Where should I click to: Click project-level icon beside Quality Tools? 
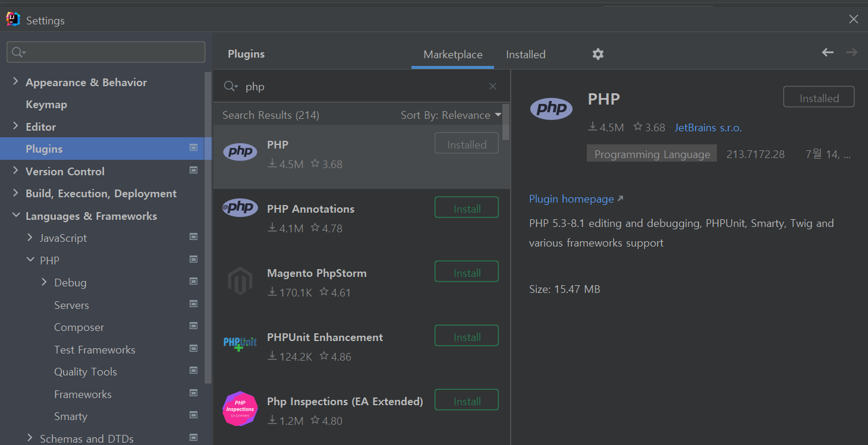pyautogui.click(x=193, y=370)
